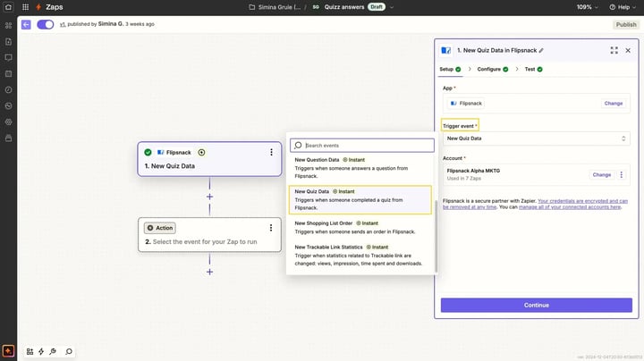This screenshot has height=361, width=644.
Task: Open the Zapier home icon
Action: (x=8, y=7)
